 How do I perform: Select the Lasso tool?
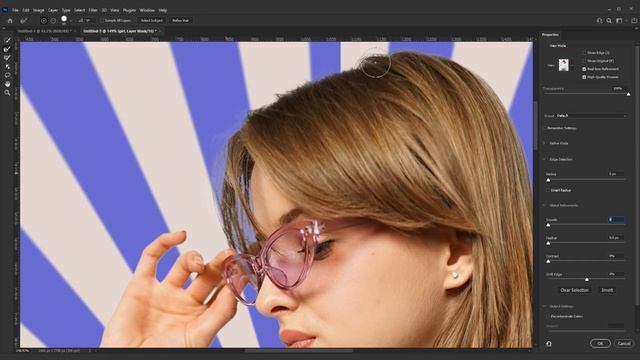pyautogui.click(x=7, y=76)
